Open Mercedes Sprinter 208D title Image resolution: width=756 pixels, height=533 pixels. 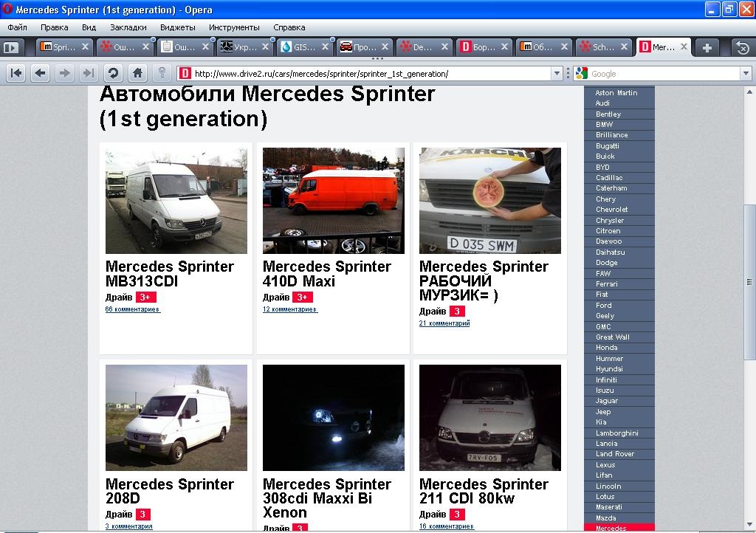169,491
